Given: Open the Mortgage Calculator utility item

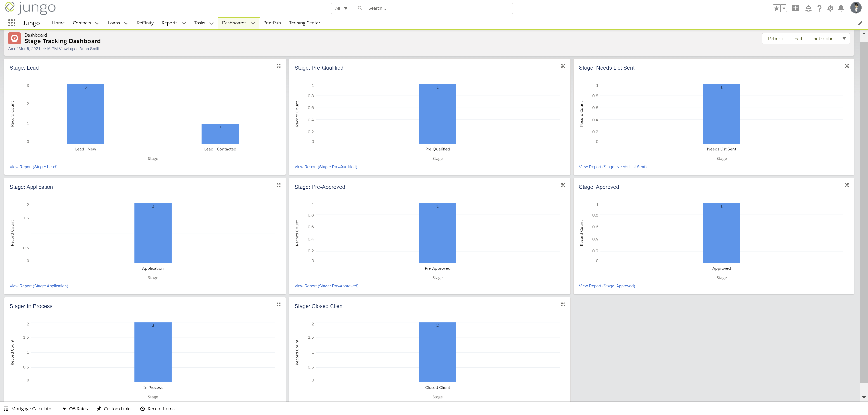Looking at the screenshot, I should click(x=29, y=409).
